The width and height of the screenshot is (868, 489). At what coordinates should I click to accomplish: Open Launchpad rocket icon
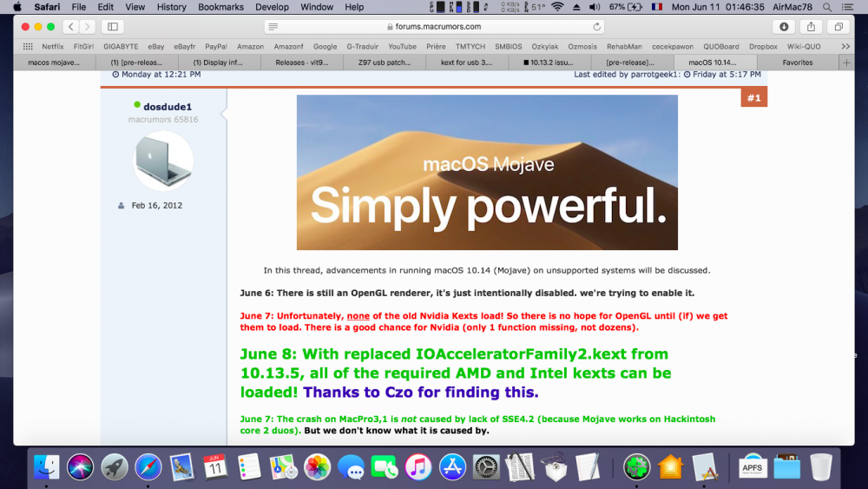pos(114,466)
